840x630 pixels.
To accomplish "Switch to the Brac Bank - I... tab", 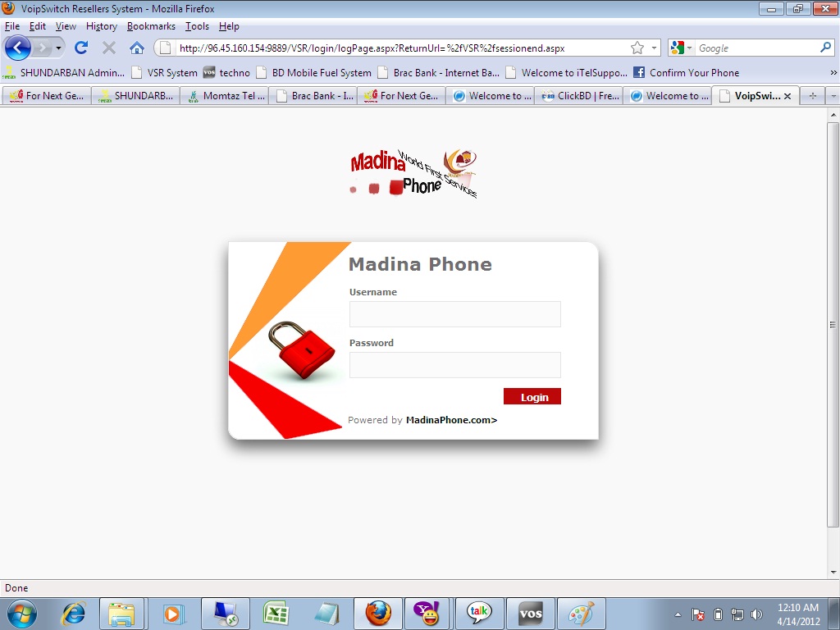I will (313, 96).
